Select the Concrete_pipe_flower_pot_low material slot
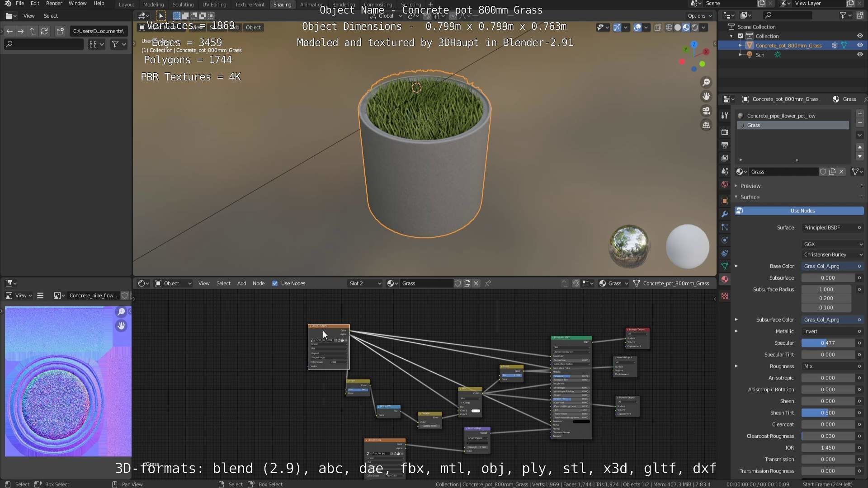The height and width of the screenshot is (488, 868). 793,116
